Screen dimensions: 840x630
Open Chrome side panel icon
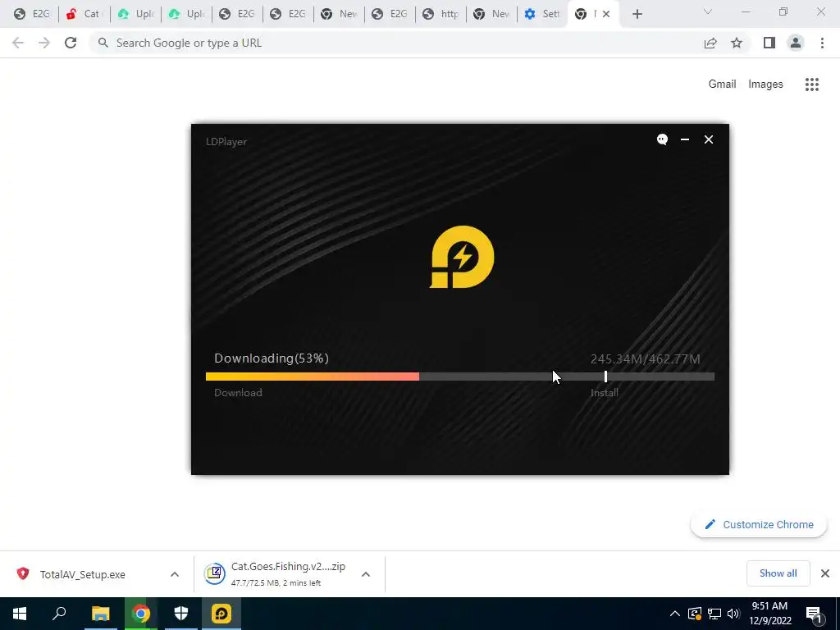click(769, 43)
